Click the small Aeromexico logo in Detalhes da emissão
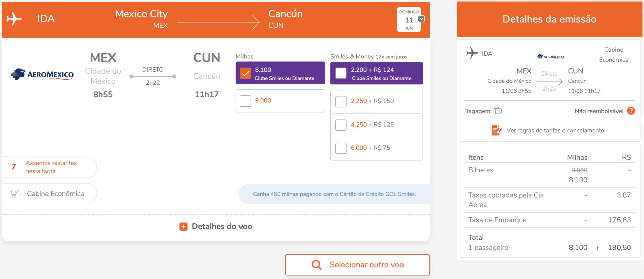The width and height of the screenshot is (644, 279). pyautogui.click(x=550, y=57)
